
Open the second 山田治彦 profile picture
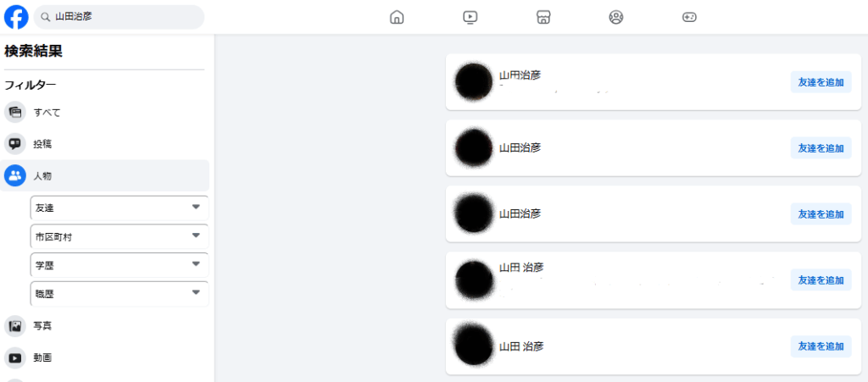coord(474,147)
